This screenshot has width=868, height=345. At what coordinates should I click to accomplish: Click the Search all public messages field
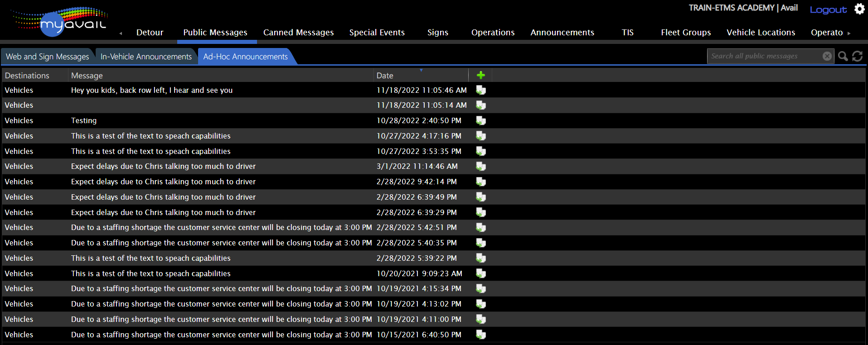click(765, 56)
